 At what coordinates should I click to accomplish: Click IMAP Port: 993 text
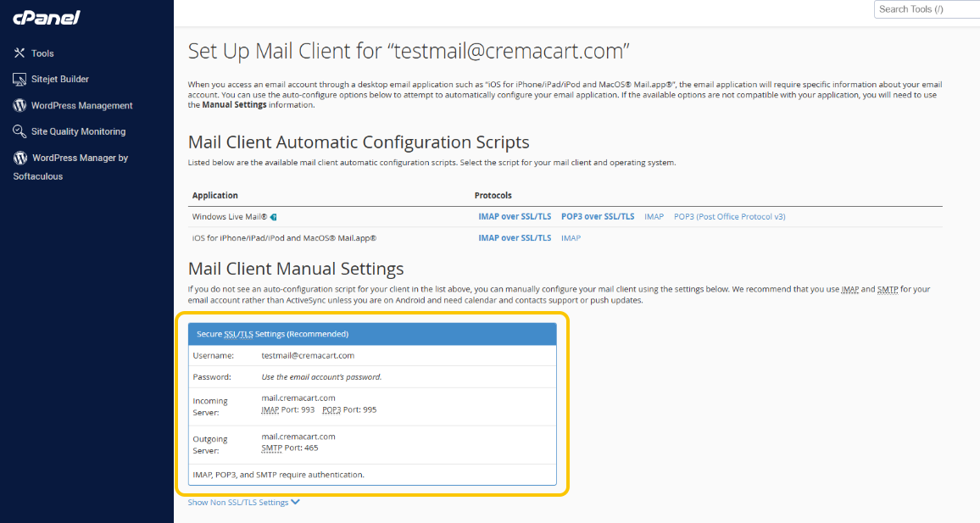(288, 410)
